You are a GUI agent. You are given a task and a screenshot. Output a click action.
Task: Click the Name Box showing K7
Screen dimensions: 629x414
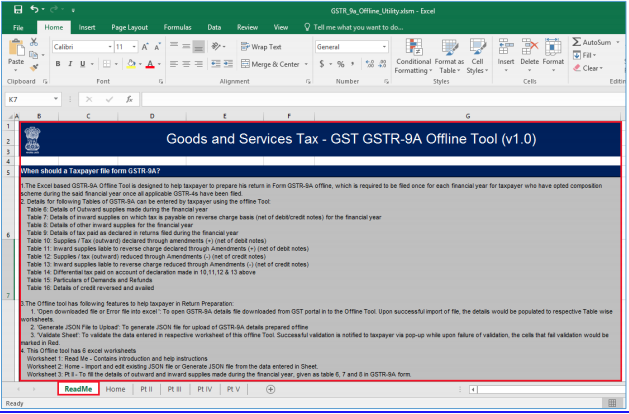click(32, 99)
